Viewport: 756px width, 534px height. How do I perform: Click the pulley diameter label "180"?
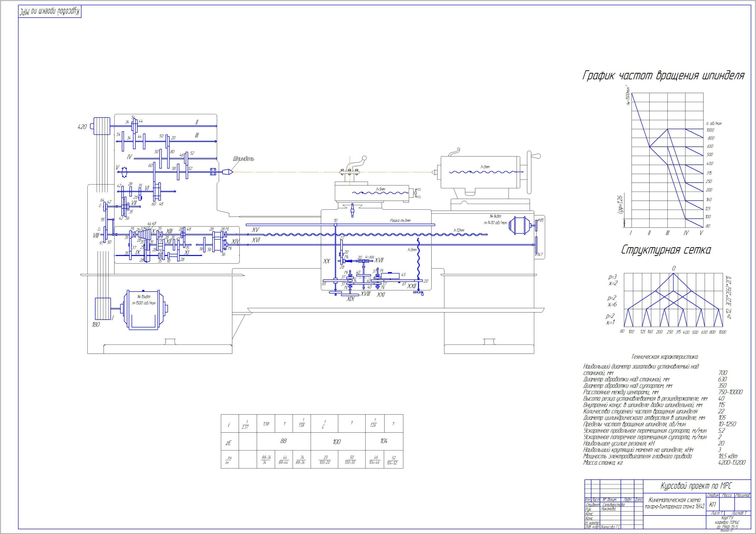point(95,325)
